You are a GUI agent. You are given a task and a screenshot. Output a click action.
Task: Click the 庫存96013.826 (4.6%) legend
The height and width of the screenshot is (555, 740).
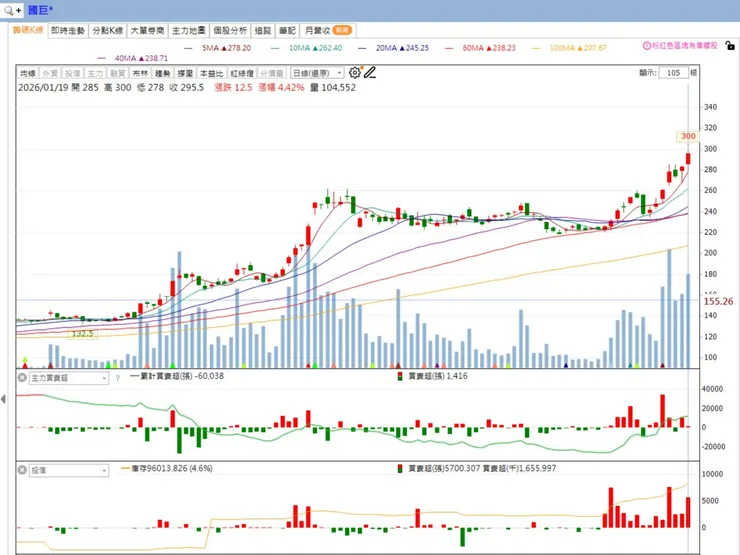tap(167, 468)
